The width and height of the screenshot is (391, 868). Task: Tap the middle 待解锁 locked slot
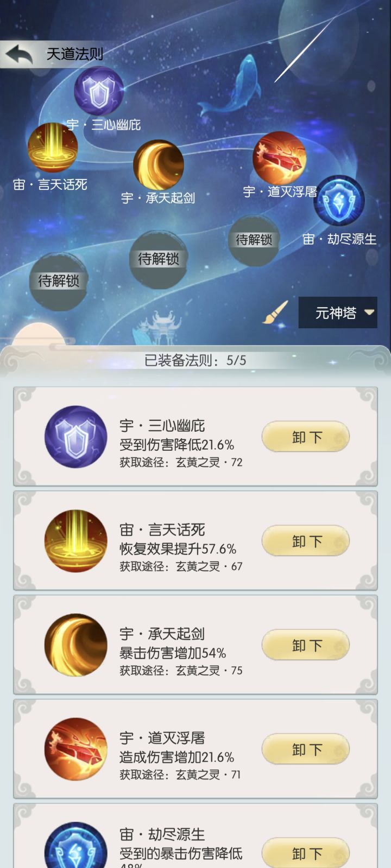tap(159, 259)
